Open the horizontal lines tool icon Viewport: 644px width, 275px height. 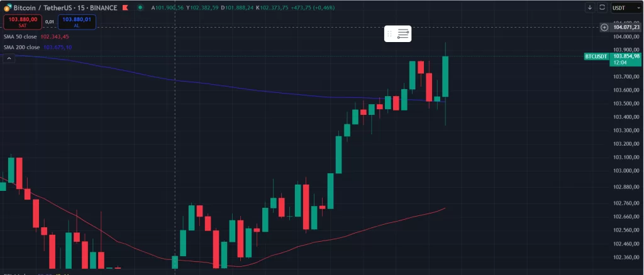tap(403, 34)
